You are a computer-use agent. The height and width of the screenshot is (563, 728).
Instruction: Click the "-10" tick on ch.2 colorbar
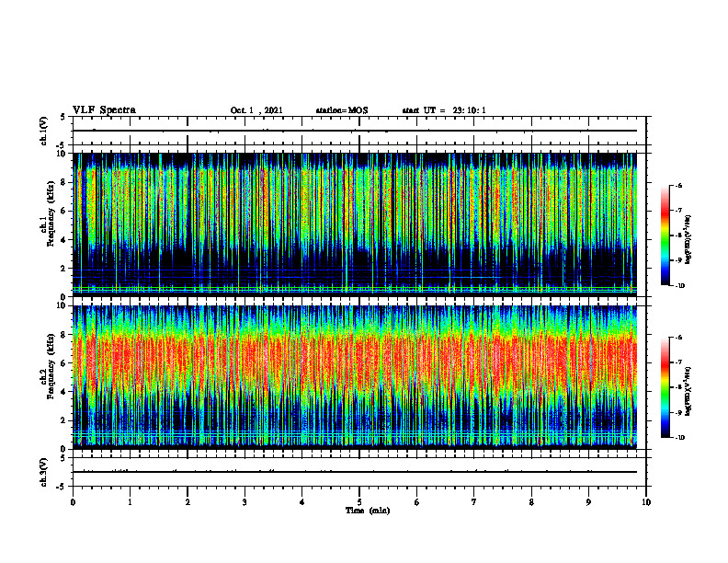[x=680, y=437]
